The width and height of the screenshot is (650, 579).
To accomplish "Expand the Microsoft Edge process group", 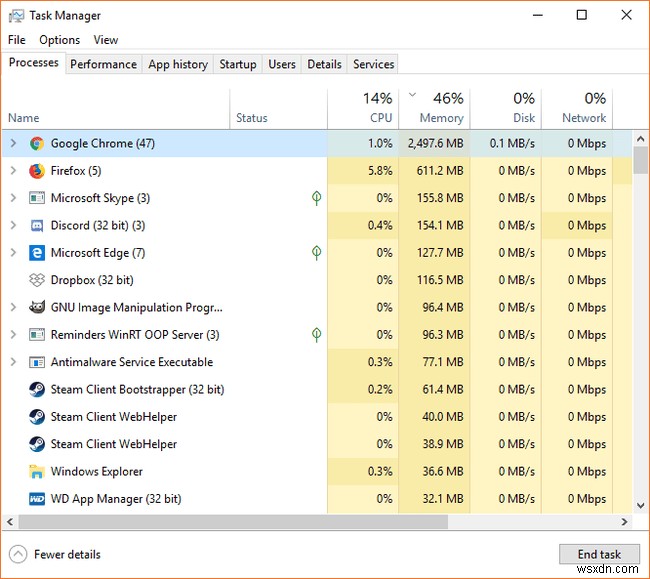I will click(x=13, y=253).
